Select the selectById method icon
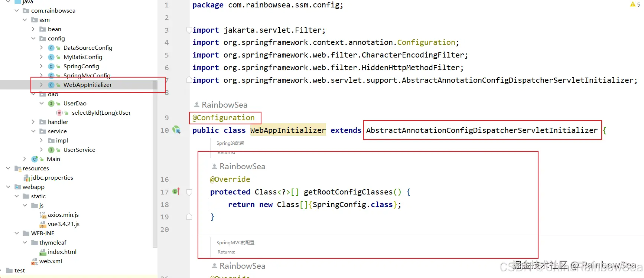This screenshot has height=278, width=644. click(x=59, y=112)
